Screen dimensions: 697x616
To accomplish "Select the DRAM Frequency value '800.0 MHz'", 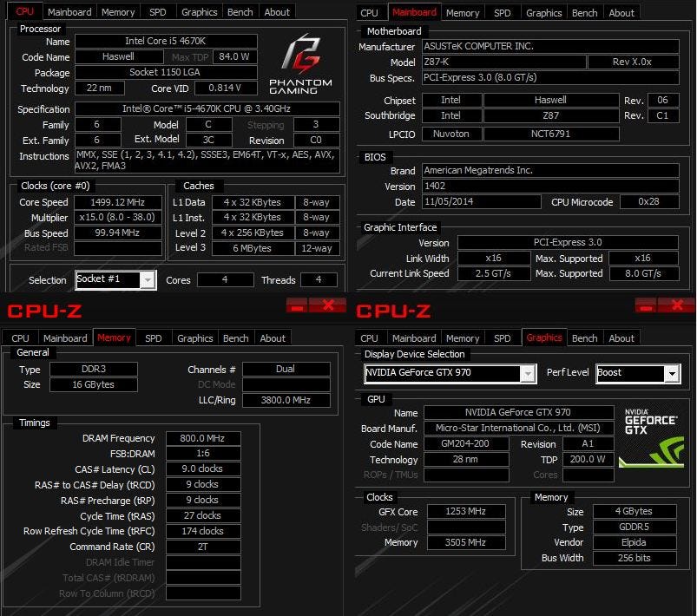I will click(x=203, y=438).
